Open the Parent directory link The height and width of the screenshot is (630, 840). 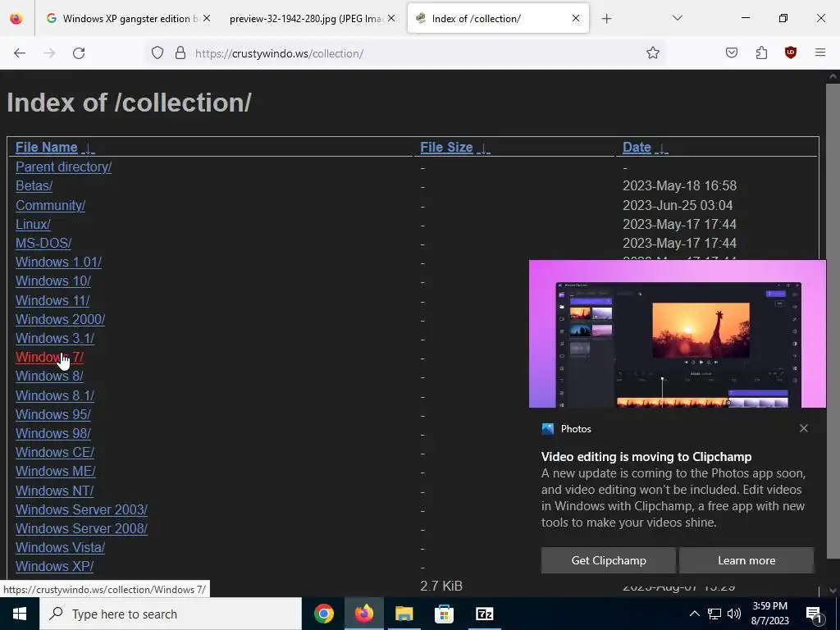[x=63, y=167]
